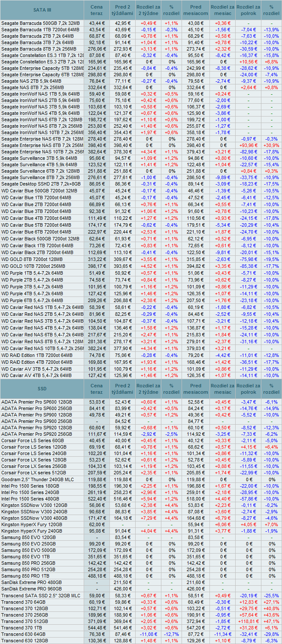Select Seagate IronWolf NAS 1TB 5,9k row

141,94
